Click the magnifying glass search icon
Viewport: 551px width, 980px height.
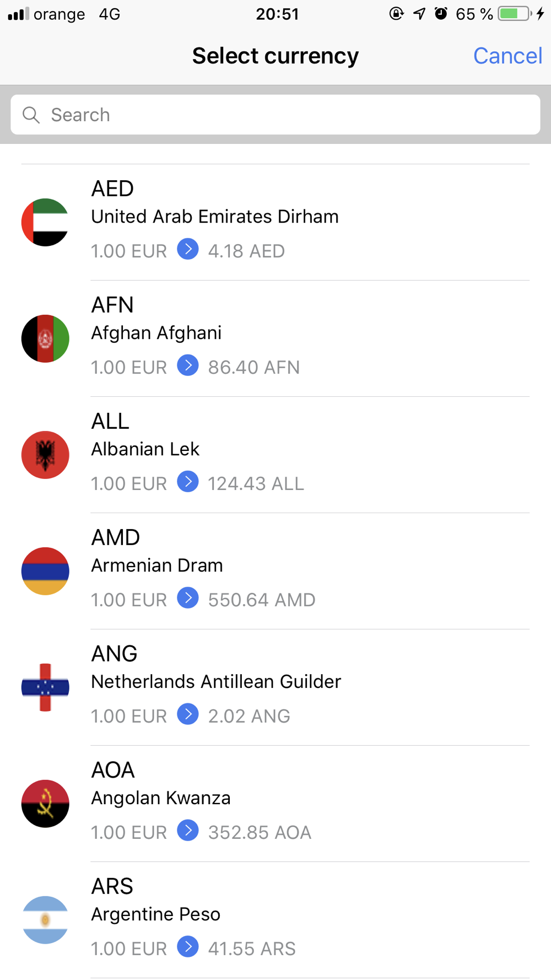(31, 115)
